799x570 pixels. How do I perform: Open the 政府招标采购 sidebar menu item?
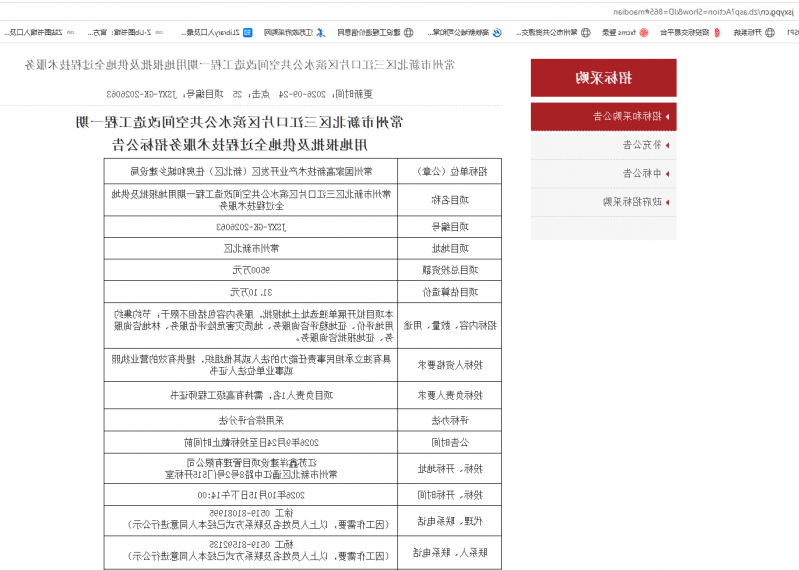point(603,202)
